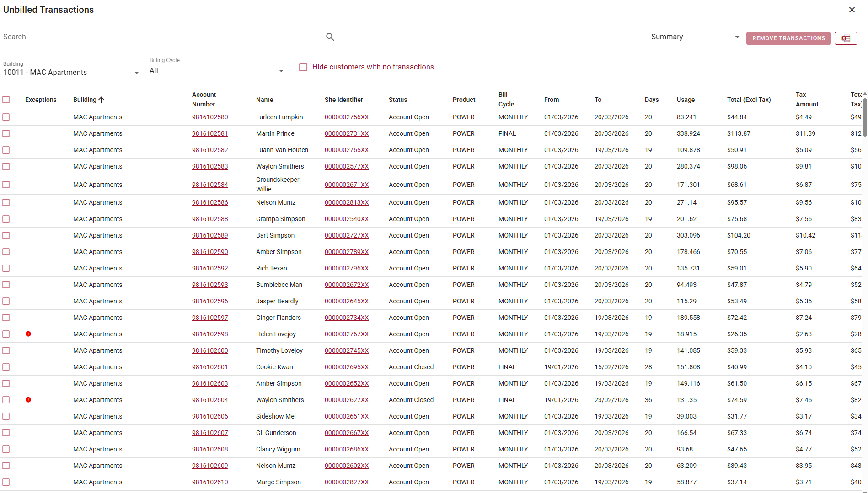Export to Excel icon button

click(x=846, y=38)
